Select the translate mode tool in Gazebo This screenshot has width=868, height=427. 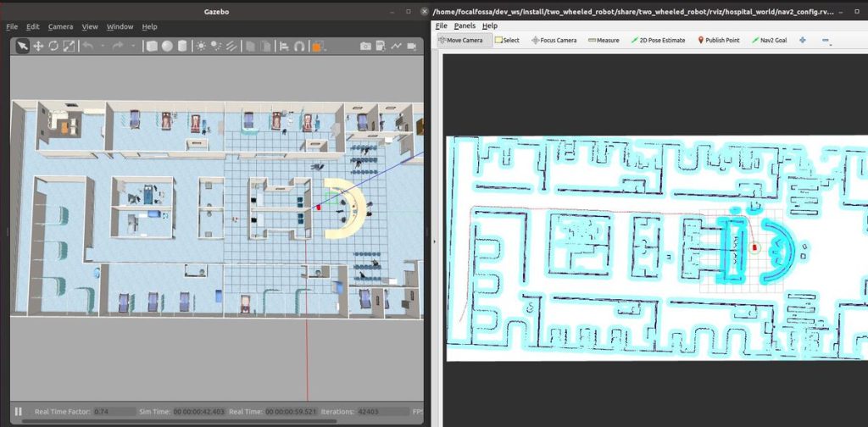(38, 46)
